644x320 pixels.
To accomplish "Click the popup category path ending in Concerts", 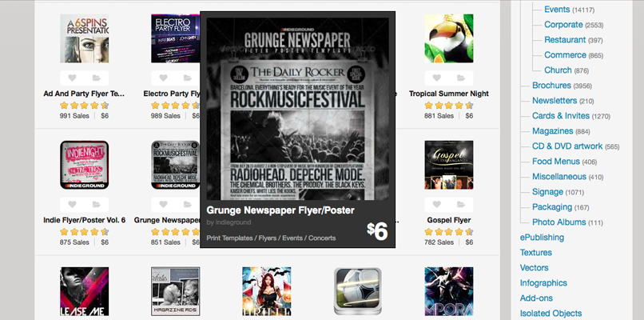I will (x=271, y=238).
